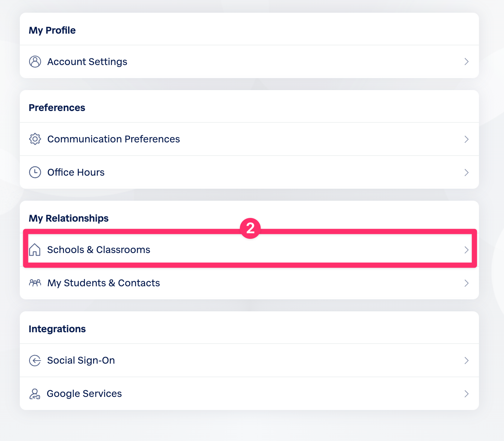The height and width of the screenshot is (441, 504).
Task: Expand Office Hours with the chevron
Action: [466, 172]
